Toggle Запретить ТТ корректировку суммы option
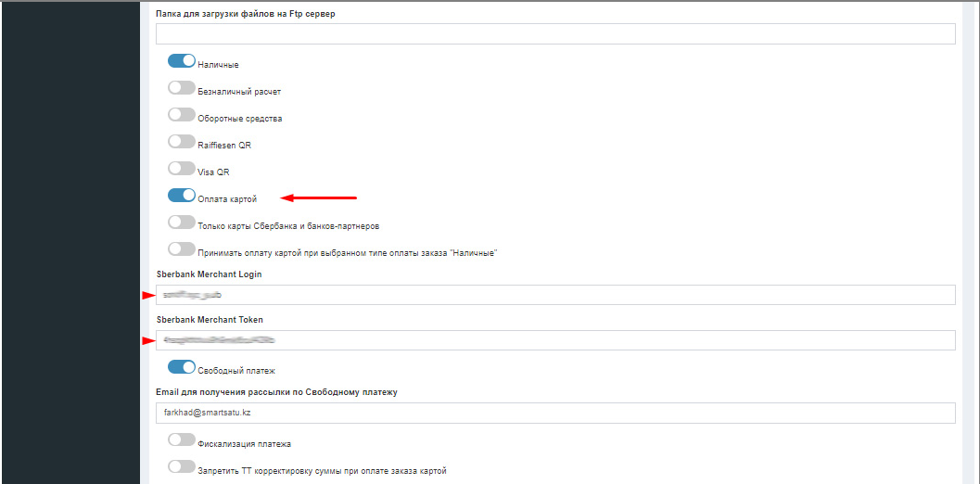980x484 pixels. [182, 467]
